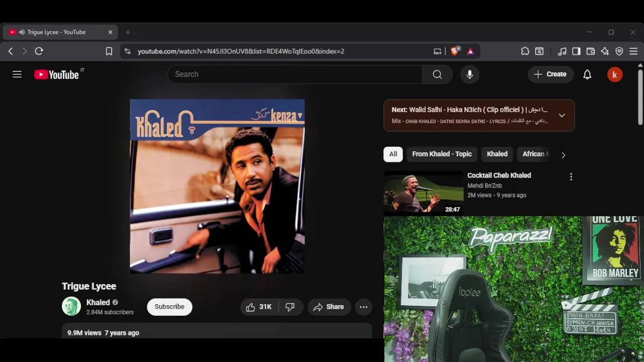Open a new browser tab
The height and width of the screenshot is (362, 644).
click(x=128, y=32)
